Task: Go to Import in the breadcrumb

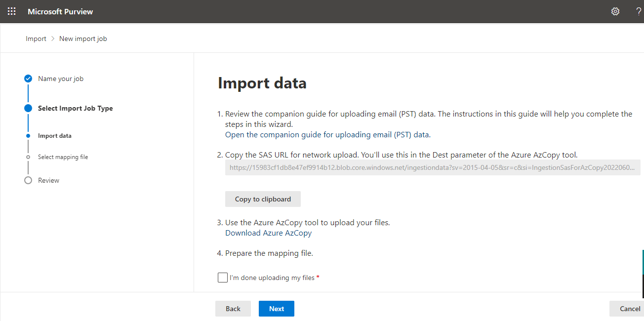Action: pyautogui.click(x=36, y=39)
